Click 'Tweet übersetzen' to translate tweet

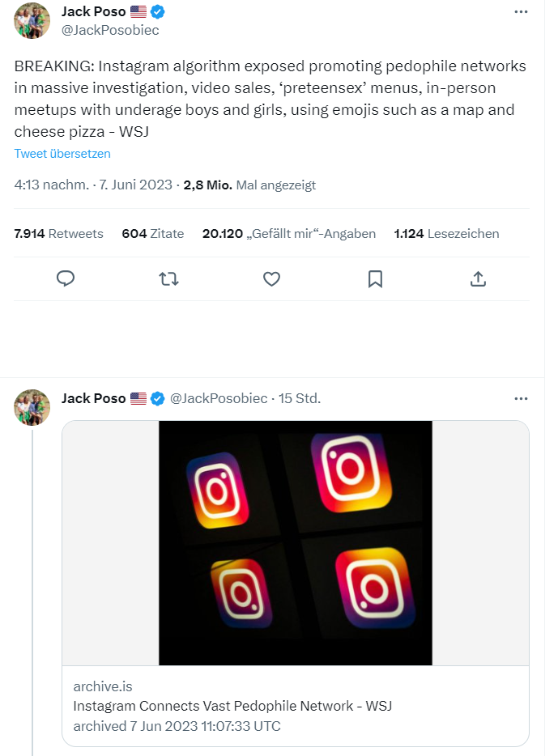[62, 154]
